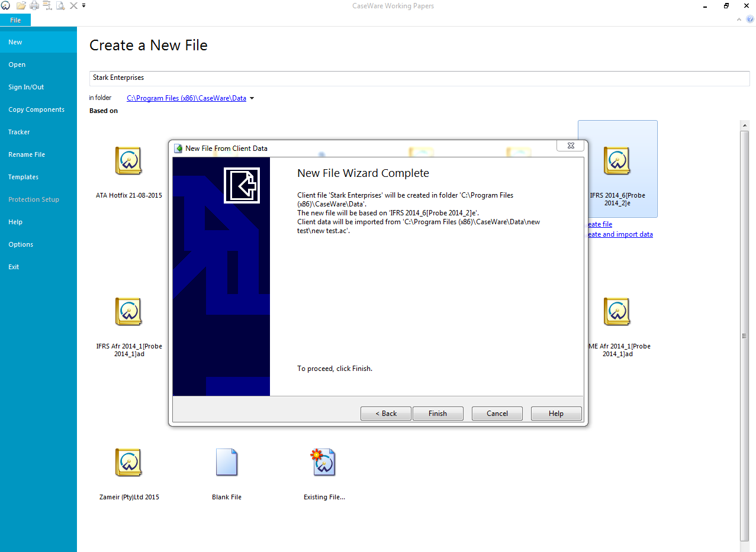
Task: Select the IFRS Afr 2014_1[Probe 2014_1]ad template
Action: pos(128,327)
